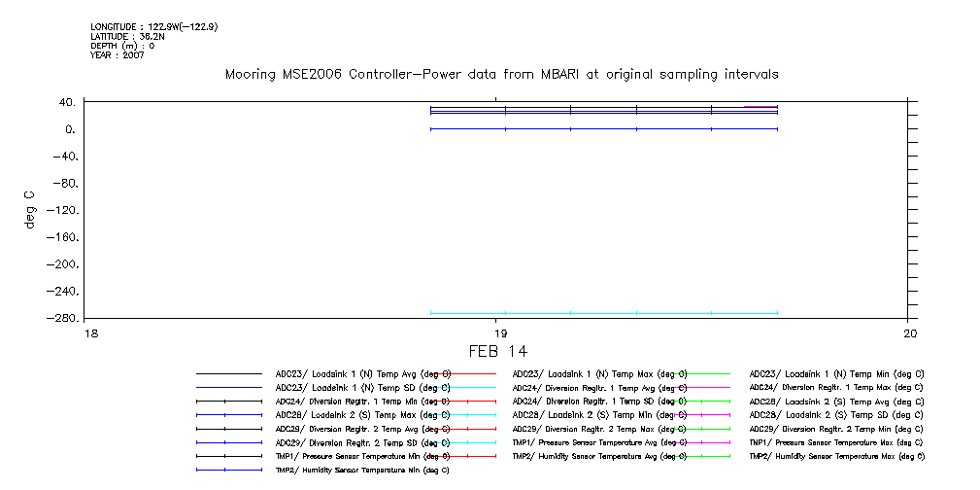The height and width of the screenshot is (490, 980).
Task: Select the YEAR : 2007 header text
Action: tap(118, 54)
